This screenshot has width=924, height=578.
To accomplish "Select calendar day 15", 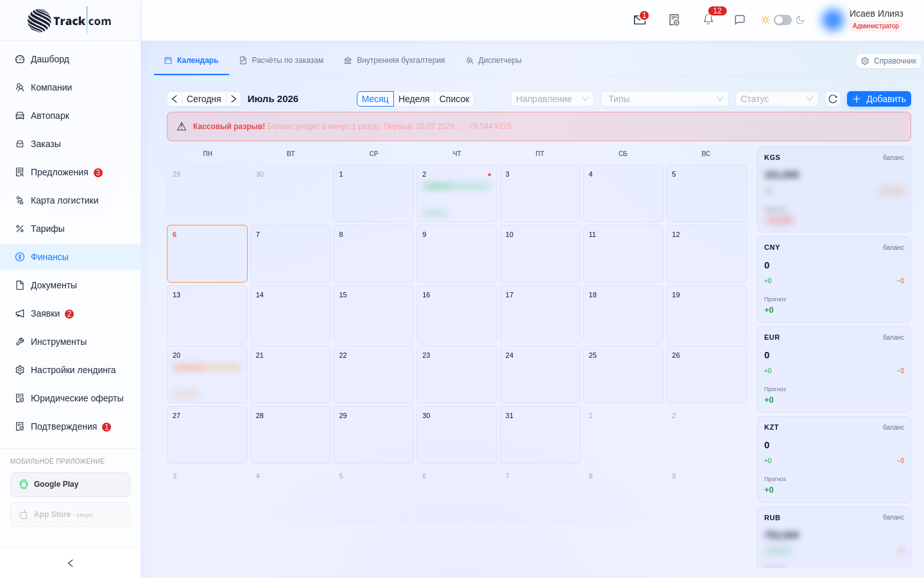I will click(373, 314).
